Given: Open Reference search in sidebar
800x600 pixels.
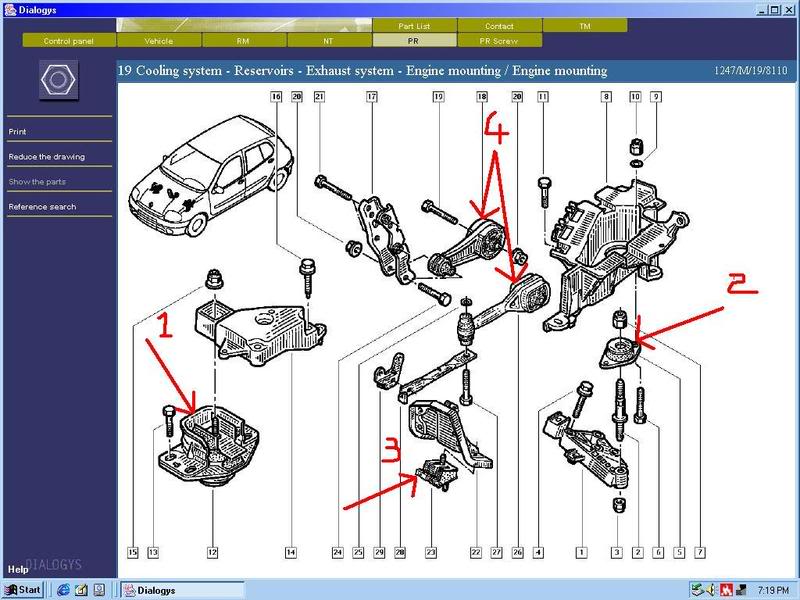Looking at the screenshot, I should pos(42,207).
